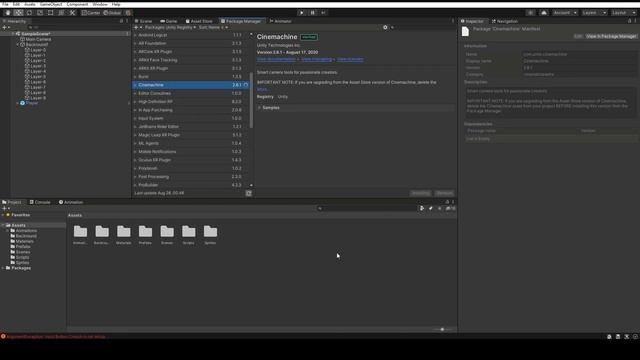Open the Assets menu
Viewport: 640px width, 360px height.
click(29, 4)
